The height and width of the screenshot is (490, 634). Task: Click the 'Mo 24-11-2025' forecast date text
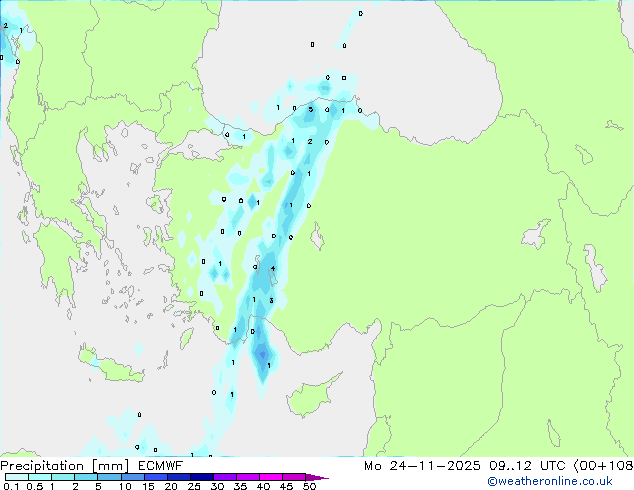[x=422, y=466]
